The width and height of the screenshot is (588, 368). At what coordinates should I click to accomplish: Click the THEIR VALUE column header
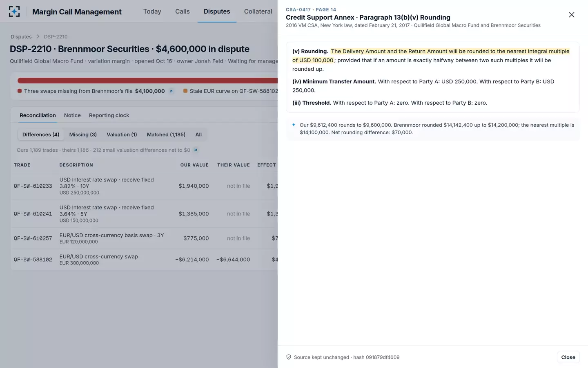coord(234,165)
